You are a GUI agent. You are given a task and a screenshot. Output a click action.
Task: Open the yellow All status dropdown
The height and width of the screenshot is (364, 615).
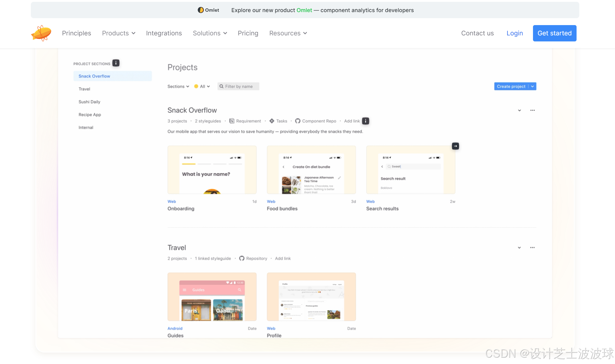point(202,86)
